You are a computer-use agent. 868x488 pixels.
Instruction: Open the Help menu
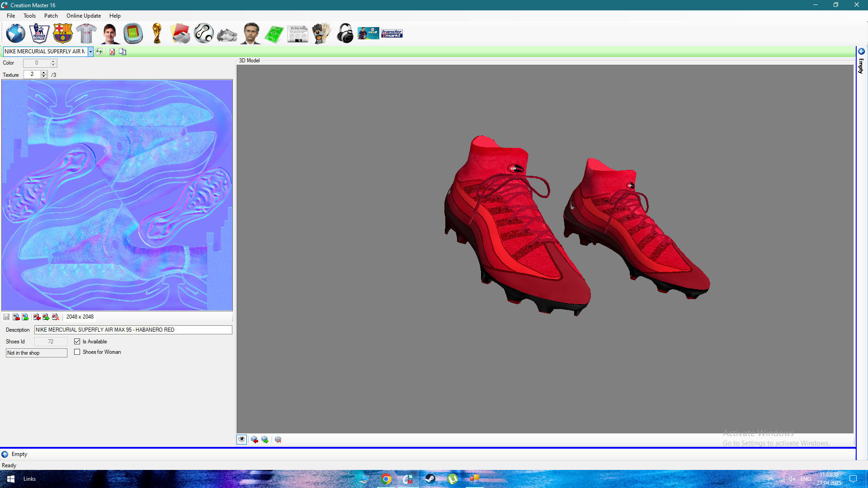pyautogui.click(x=115, y=16)
